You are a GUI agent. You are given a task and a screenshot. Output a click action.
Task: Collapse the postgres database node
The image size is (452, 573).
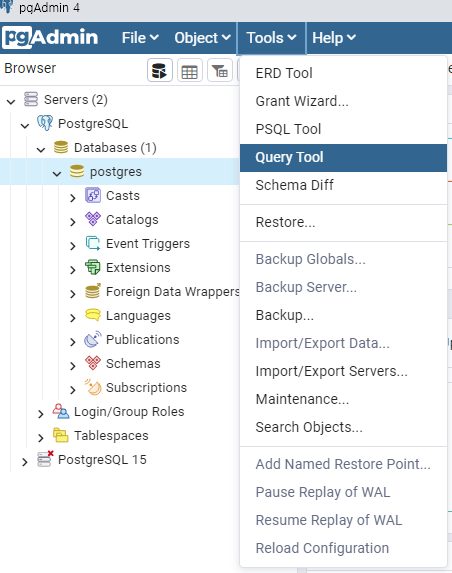[57, 173]
